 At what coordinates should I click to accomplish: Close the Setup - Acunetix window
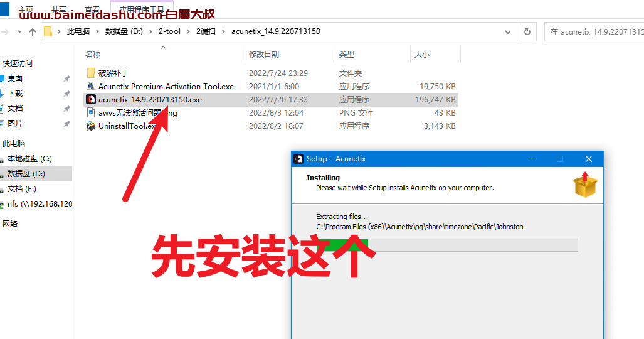coord(589,159)
